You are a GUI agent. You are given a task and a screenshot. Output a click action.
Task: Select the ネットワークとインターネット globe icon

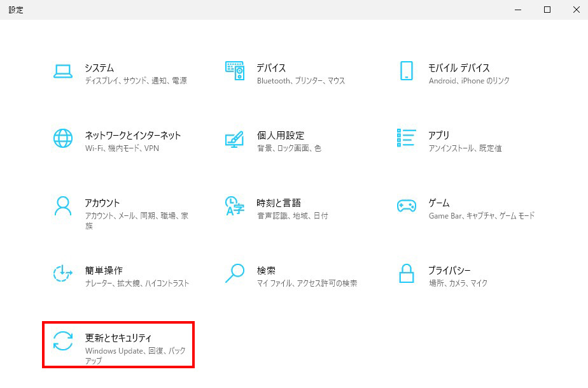(63, 138)
